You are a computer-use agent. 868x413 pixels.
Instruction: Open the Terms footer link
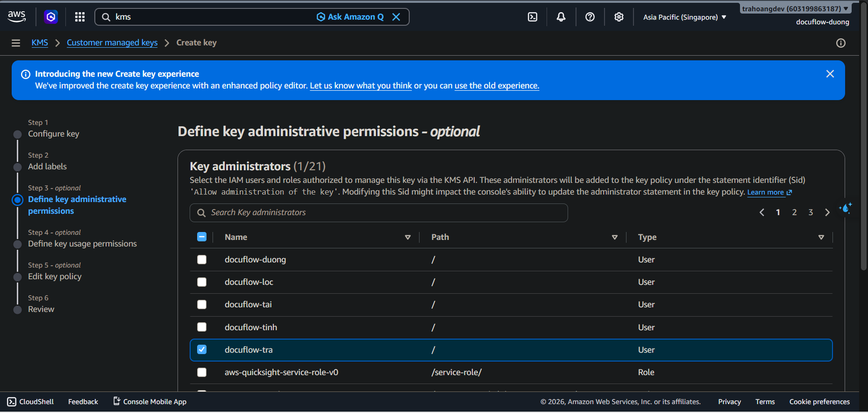(x=765, y=402)
